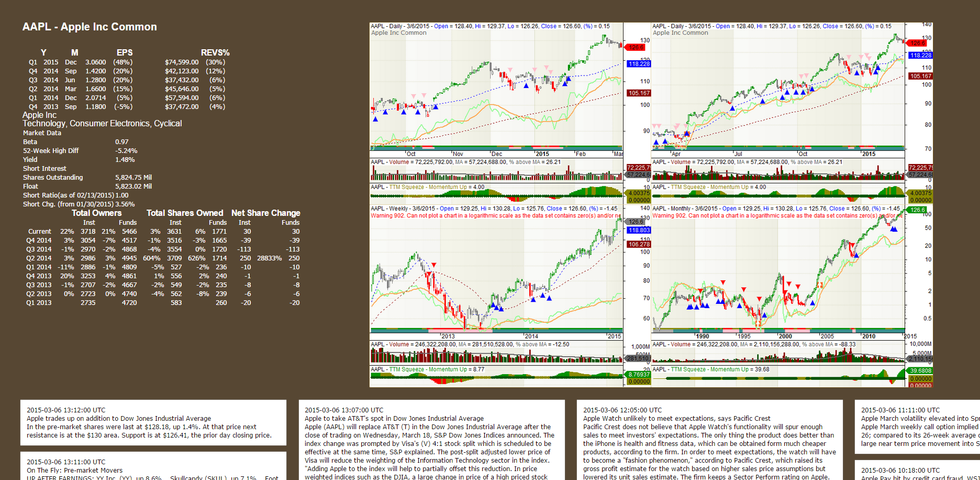Click the Beta value 0.97
The image size is (980, 480).
click(122, 142)
